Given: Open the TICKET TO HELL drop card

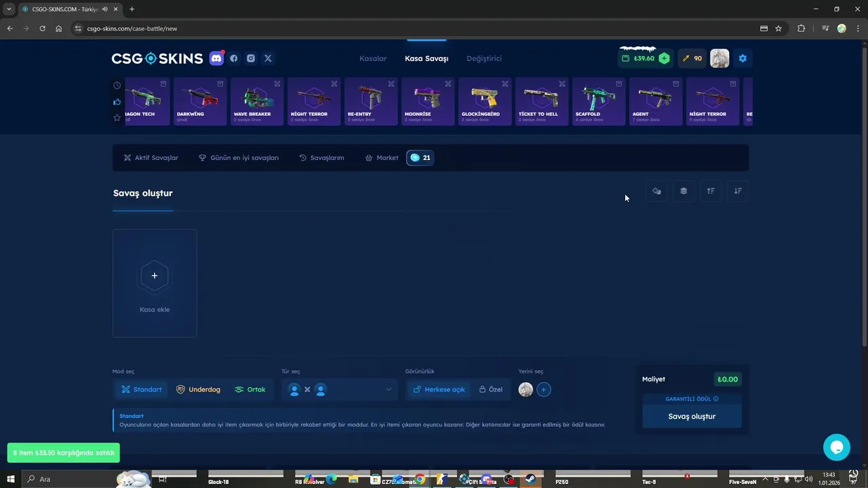Looking at the screenshot, I should [x=542, y=101].
